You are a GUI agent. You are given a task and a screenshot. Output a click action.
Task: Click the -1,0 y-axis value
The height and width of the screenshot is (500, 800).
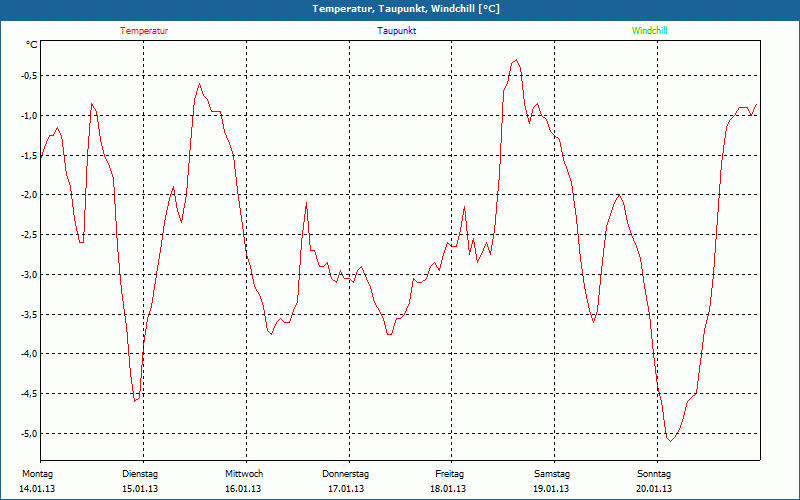[x=29, y=115]
